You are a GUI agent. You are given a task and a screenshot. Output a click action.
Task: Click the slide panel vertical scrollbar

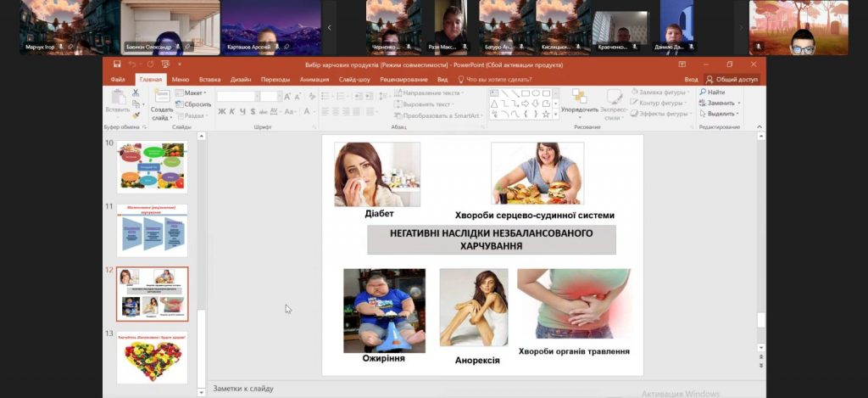201,255
